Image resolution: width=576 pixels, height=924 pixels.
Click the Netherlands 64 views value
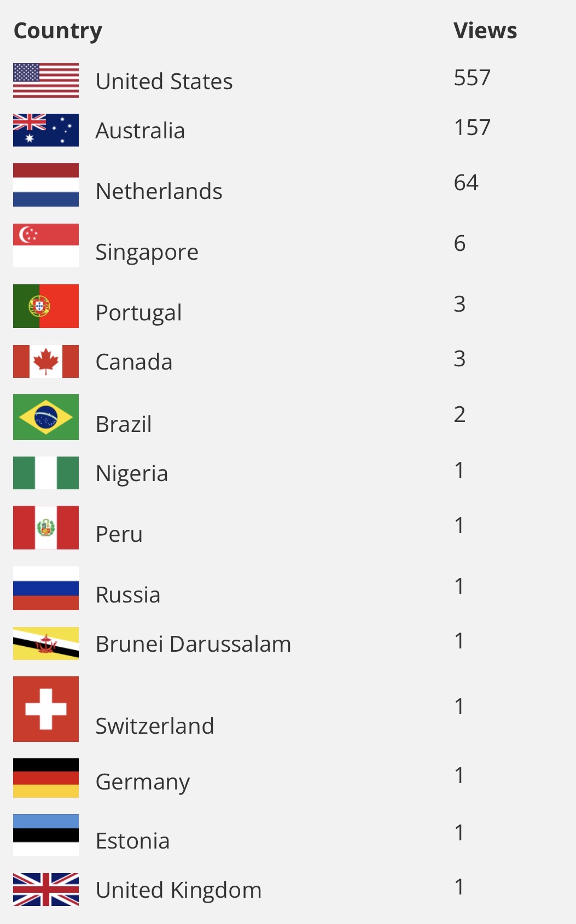point(466,183)
